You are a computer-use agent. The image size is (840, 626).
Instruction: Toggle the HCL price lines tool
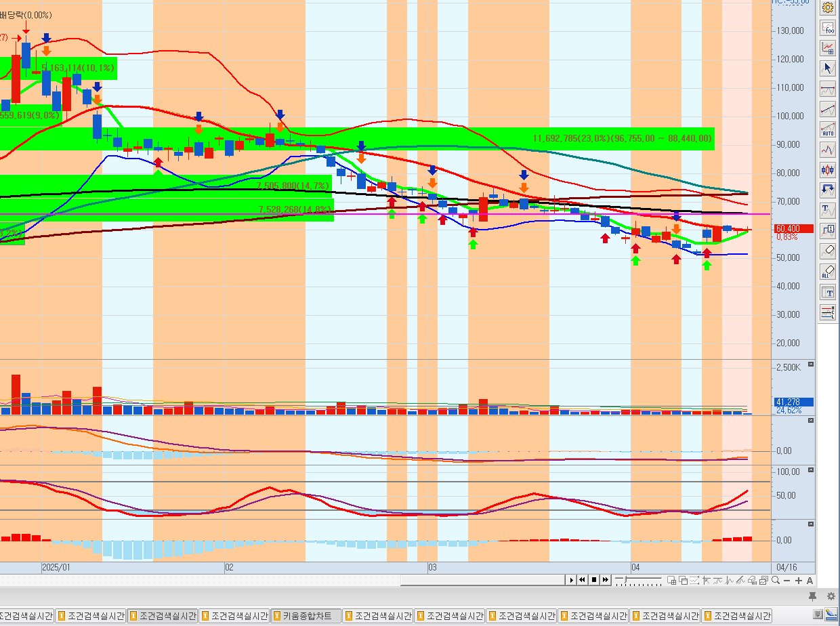click(828, 312)
